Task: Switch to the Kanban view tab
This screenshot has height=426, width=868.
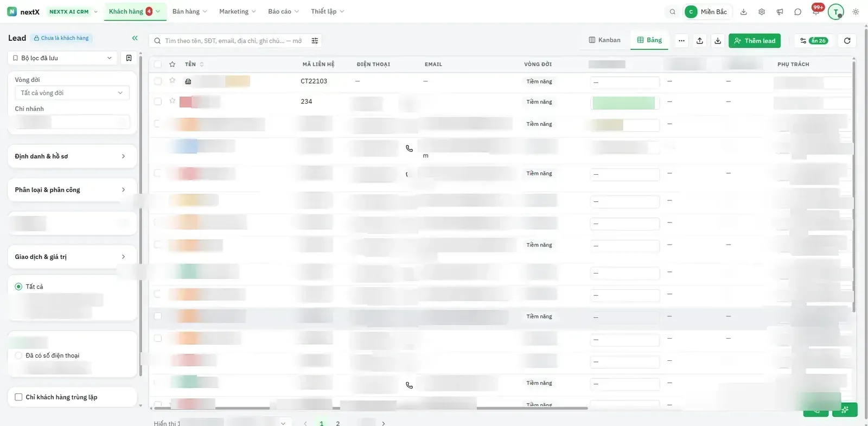Action: [604, 40]
